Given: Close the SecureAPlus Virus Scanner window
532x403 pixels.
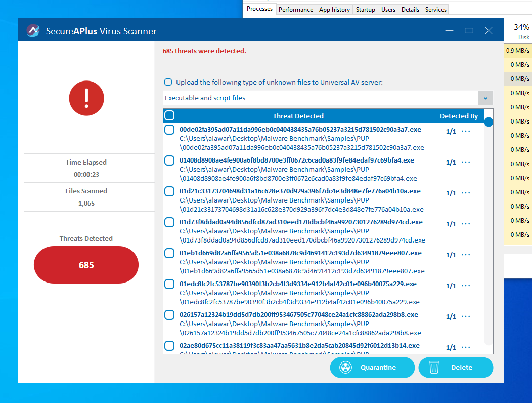Looking at the screenshot, I should coord(489,31).
